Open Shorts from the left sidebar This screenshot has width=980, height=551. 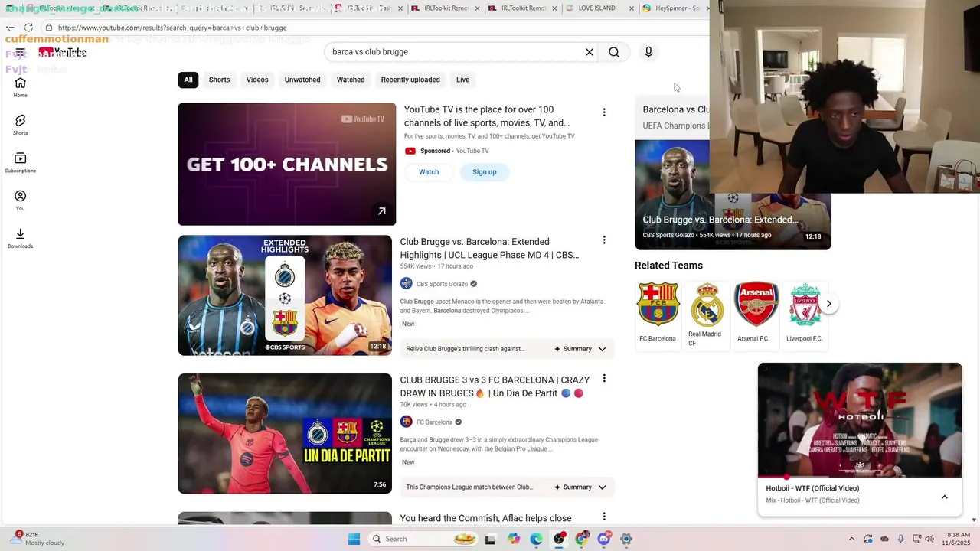(x=20, y=125)
